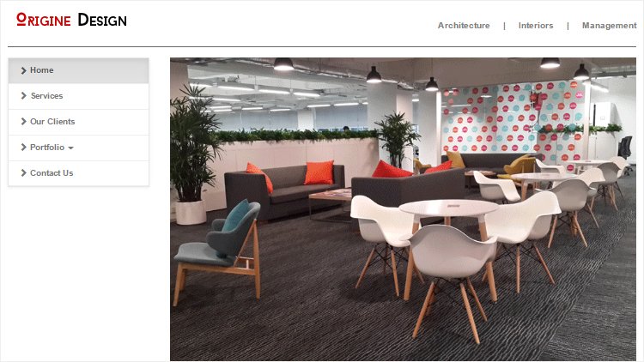Expand the Portfolio dropdown caret
Viewport: 644px width, 362px height.
pos(70,148)
